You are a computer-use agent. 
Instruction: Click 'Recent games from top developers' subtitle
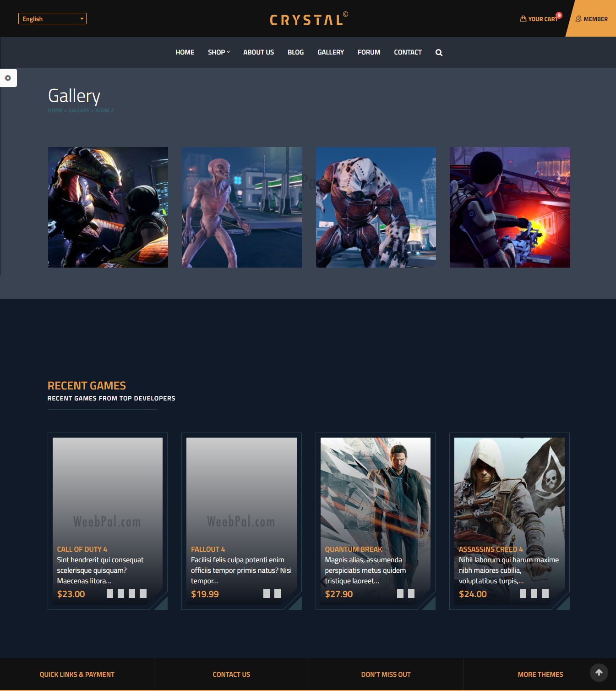(111, 398)
